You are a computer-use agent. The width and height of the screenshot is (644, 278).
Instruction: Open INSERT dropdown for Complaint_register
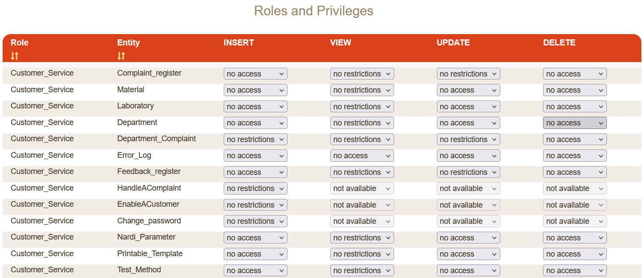(x=256, y=74)
